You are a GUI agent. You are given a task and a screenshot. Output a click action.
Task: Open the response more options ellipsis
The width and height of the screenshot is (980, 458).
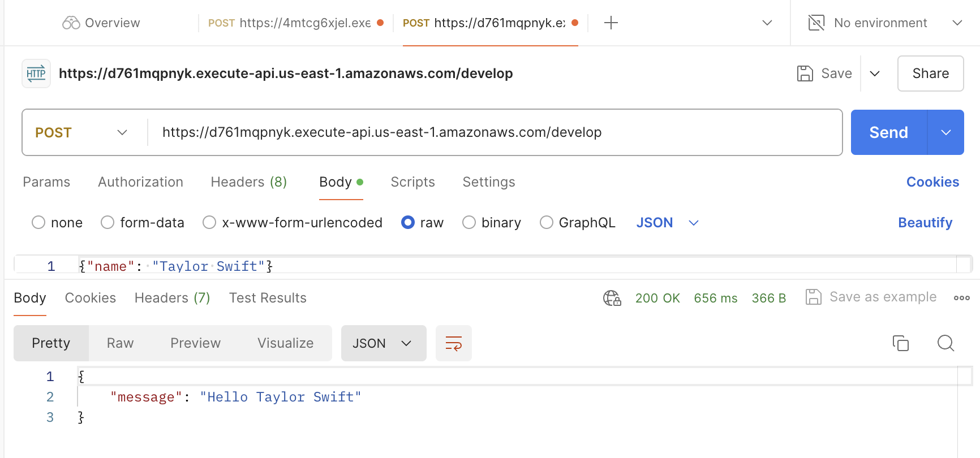click(961, 298)
